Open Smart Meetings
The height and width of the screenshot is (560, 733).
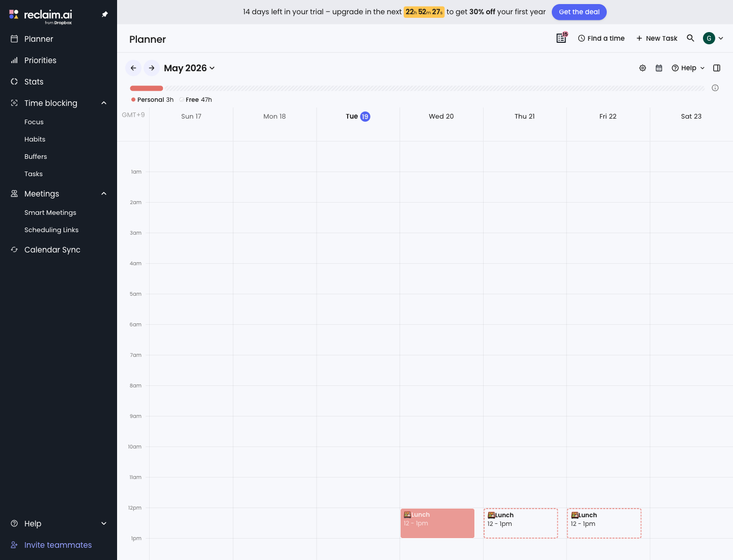click(x=50, y=212)
